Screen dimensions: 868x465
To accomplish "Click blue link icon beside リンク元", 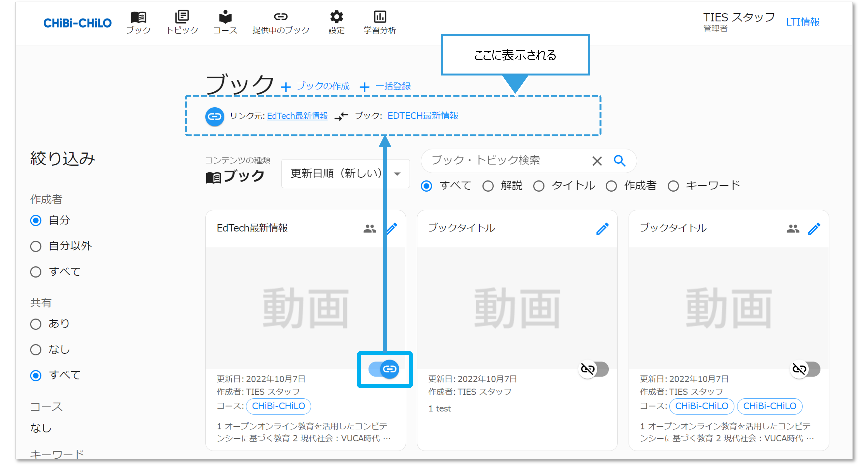I will pyautogui.click(x=215, y=116).
